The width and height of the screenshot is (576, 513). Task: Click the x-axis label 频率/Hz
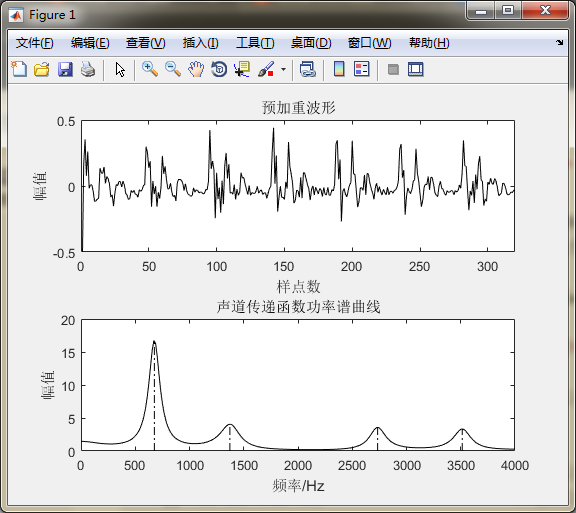[x=298, y=486]
